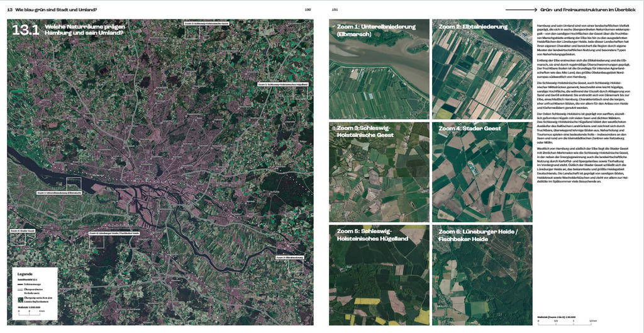Image resolution: width=644 pixels, height=333 pixels.
Task: Click the Zoom 4 Stader Geest map label
Action: tap(23, 231)
